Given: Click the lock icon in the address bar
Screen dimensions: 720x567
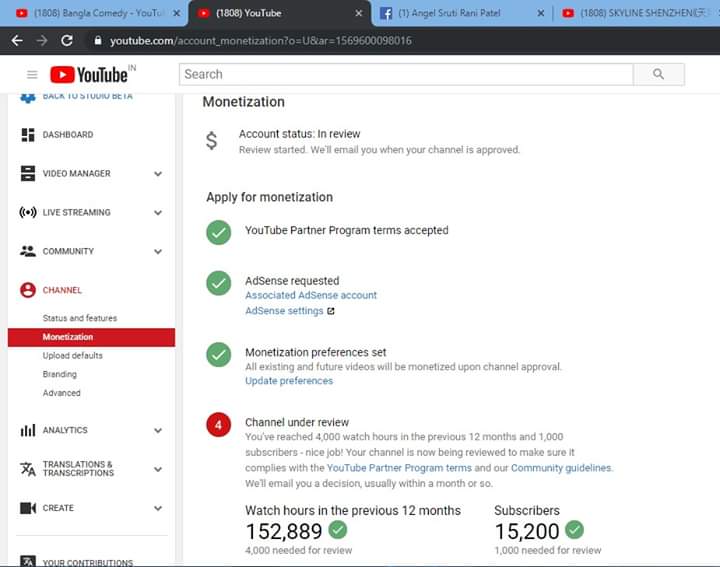Looking at the screenshot, I should [x=97, y=40].
